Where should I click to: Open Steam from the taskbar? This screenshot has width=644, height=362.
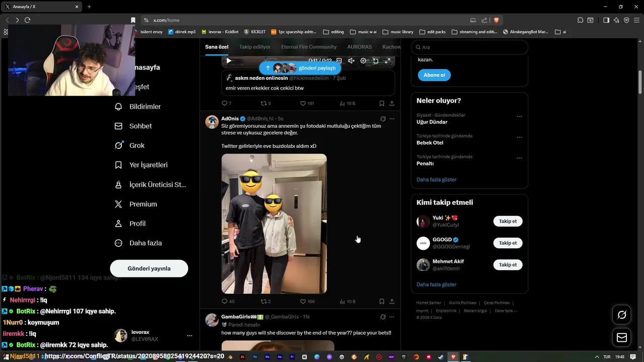(x=441, y=357)
